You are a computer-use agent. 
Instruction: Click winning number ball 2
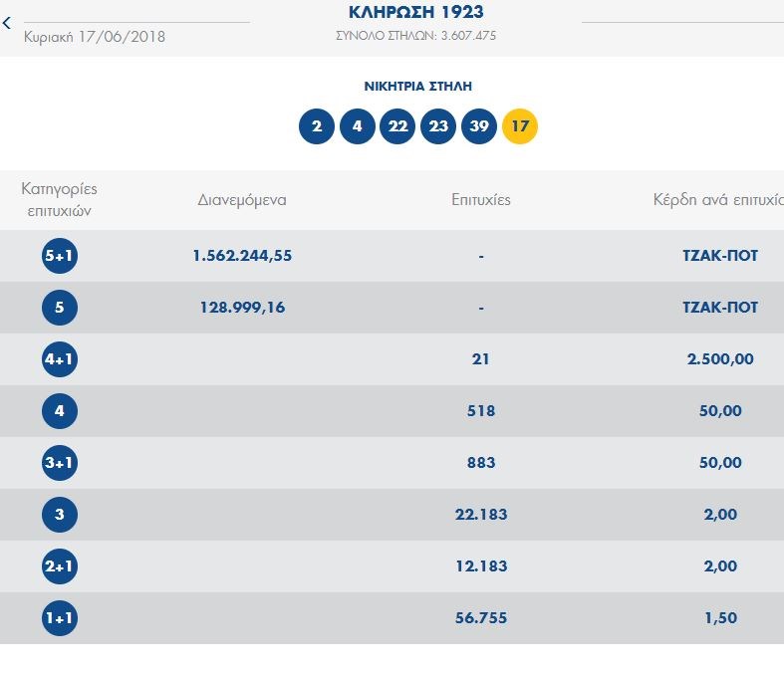317,126
